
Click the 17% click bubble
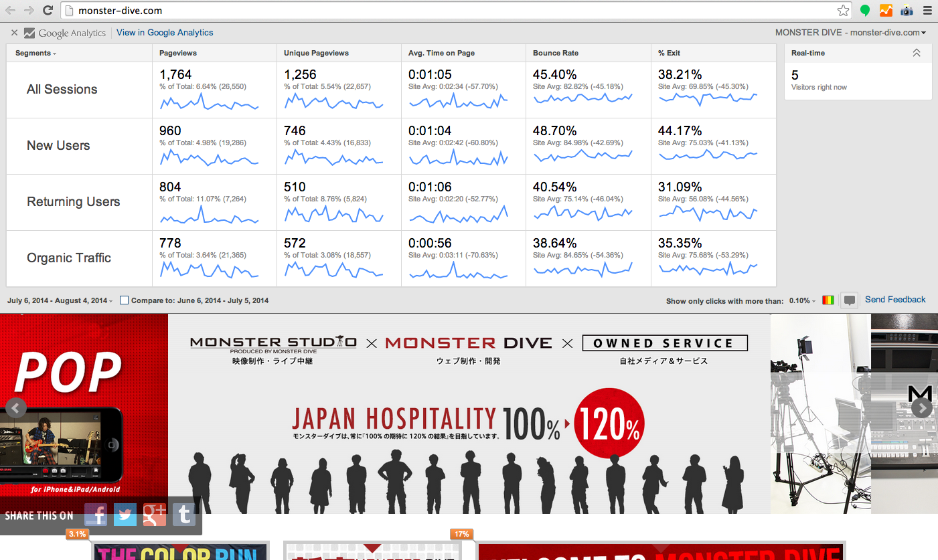pyautogui.click(x=462, y=535)
